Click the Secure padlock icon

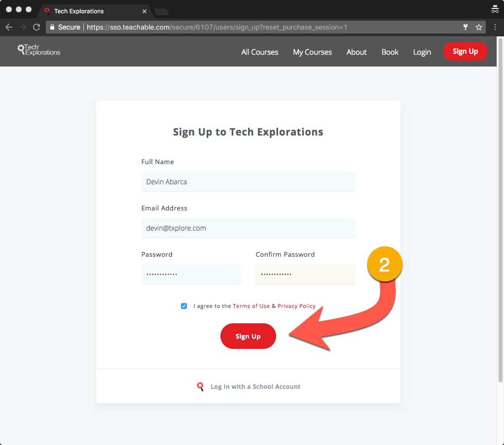click(52, 27)
